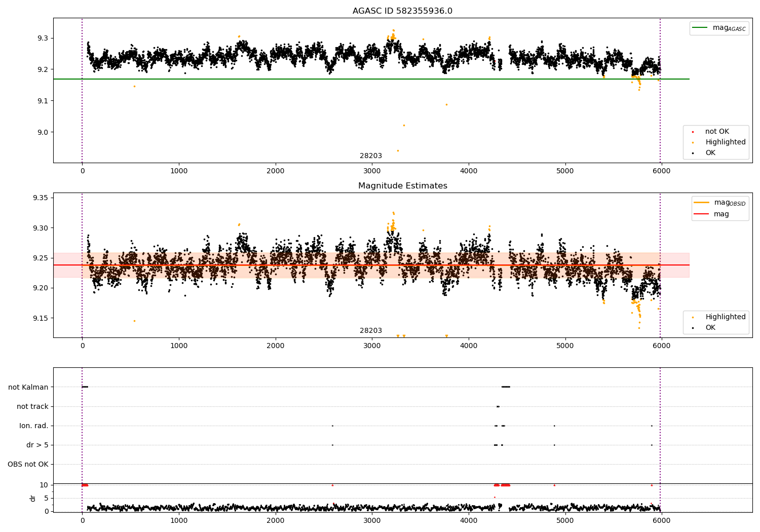This screenshot has height=532, width=760.
Task: Select the 'OBS not OK' axis label
Action: pos(28,465)
